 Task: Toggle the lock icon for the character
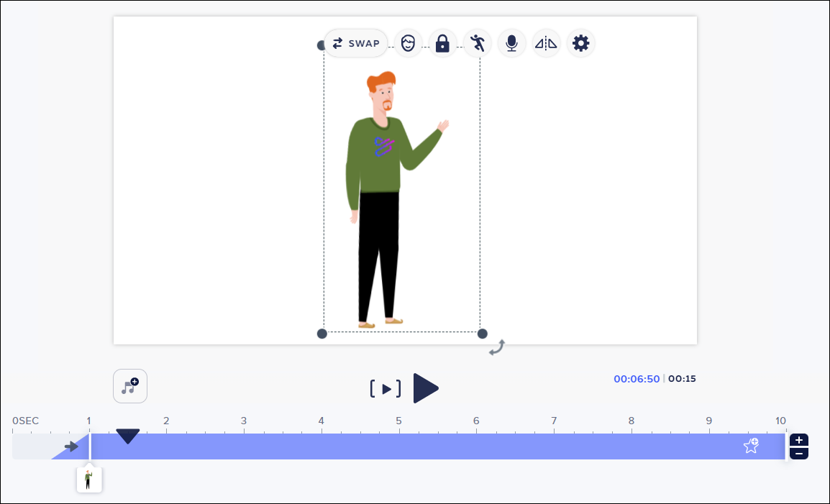tap(442, 43)
